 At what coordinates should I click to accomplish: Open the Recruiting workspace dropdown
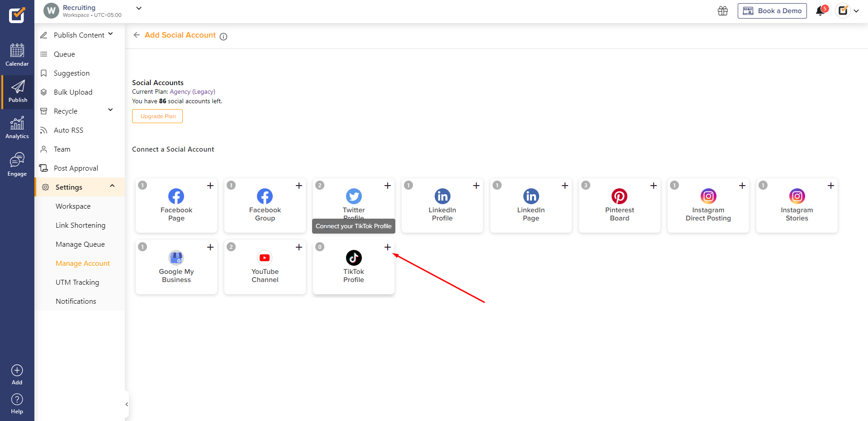(139, 8)
